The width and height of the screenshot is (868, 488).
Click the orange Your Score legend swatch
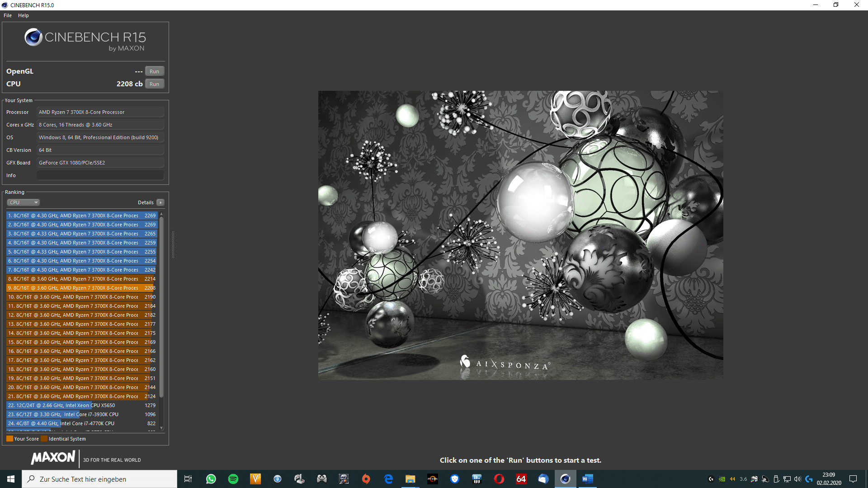[9, 439]
